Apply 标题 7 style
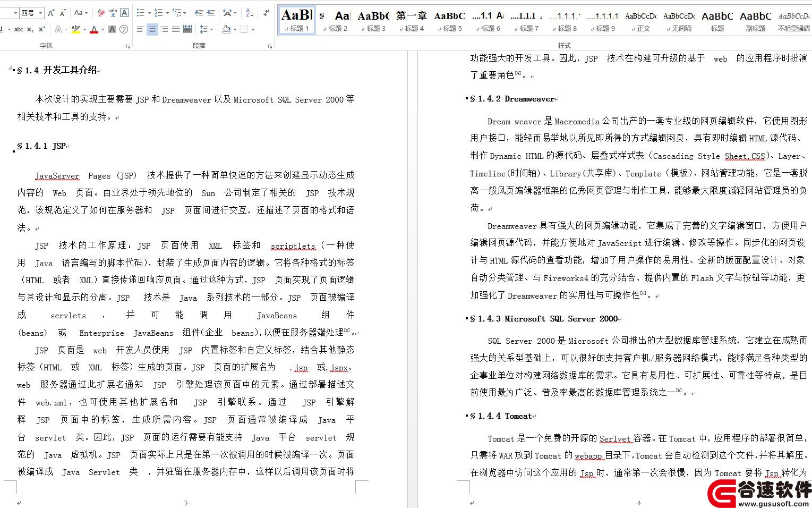Screen dimensions: 812x508 coord(526,20)
